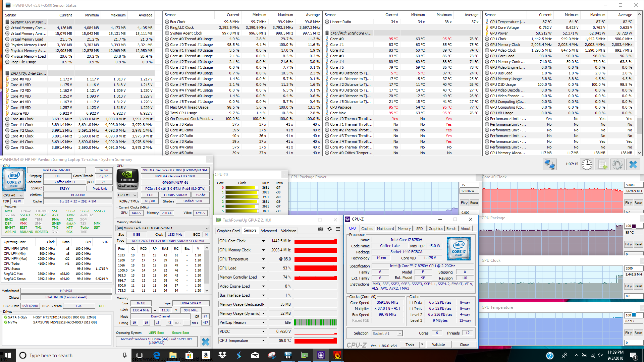Viewport: 644px width, 362px height.
Task: Expand the GPU Core Clock sensor dropdown
Action: (263, 241)
